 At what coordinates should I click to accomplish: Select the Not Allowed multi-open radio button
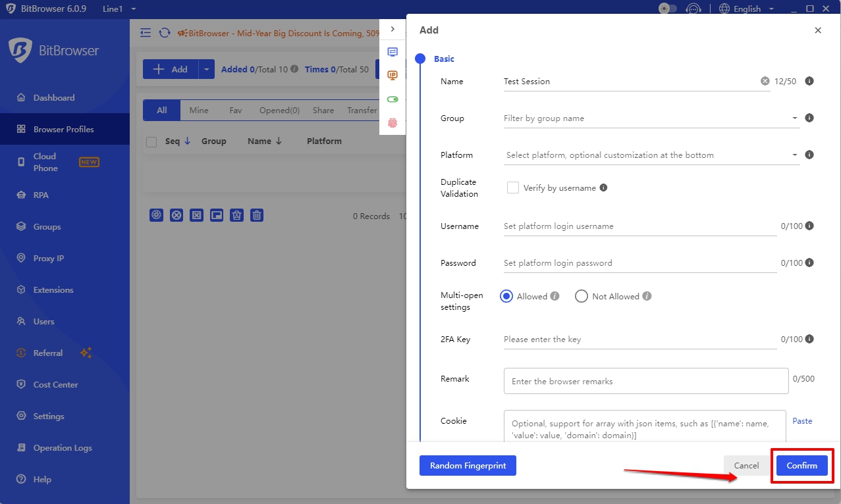coord(582,296)
